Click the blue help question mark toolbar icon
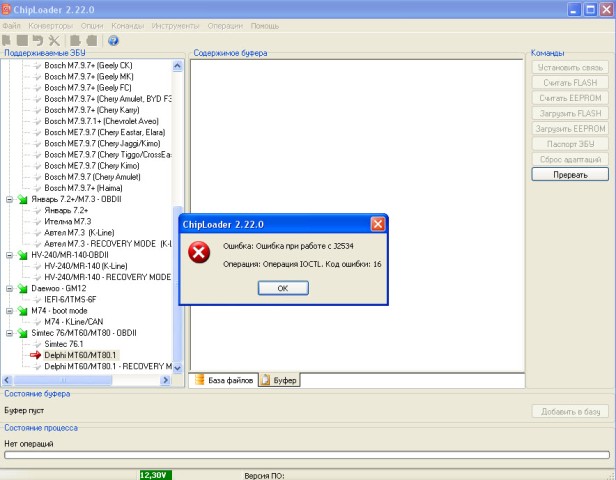 point(113,41)
